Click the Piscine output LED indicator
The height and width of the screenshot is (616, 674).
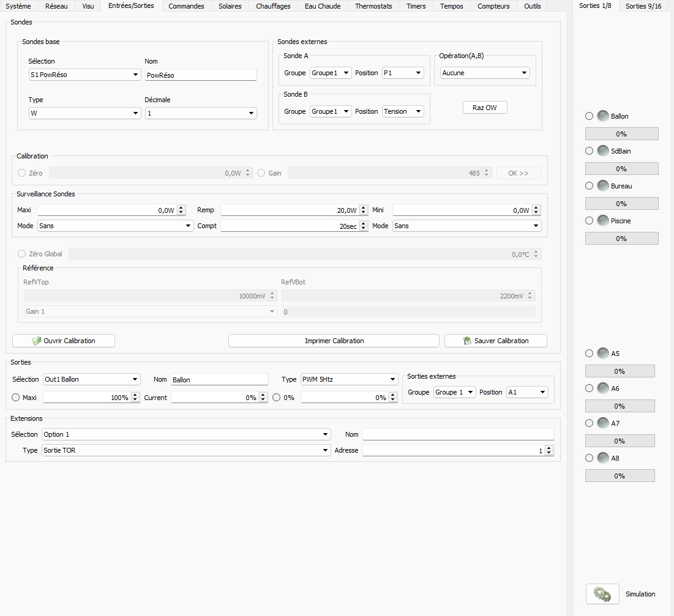pos(603,221)
